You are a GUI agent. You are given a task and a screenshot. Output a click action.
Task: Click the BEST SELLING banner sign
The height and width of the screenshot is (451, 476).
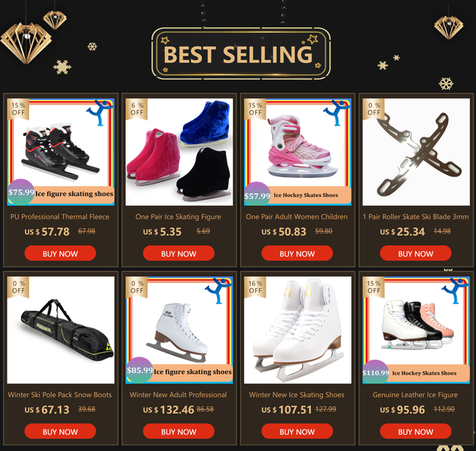[x=241, y=53]
